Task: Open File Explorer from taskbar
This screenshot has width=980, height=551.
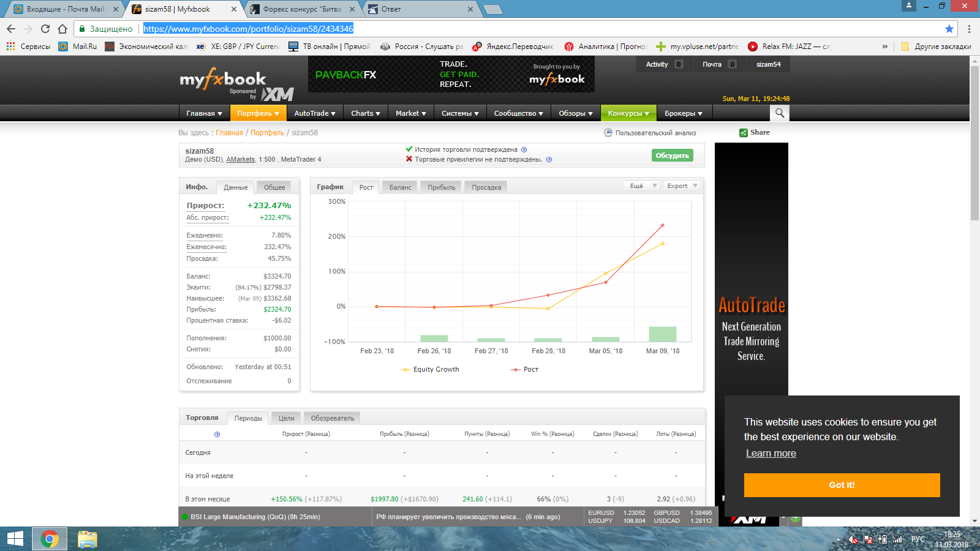Action: pos(88,539)
